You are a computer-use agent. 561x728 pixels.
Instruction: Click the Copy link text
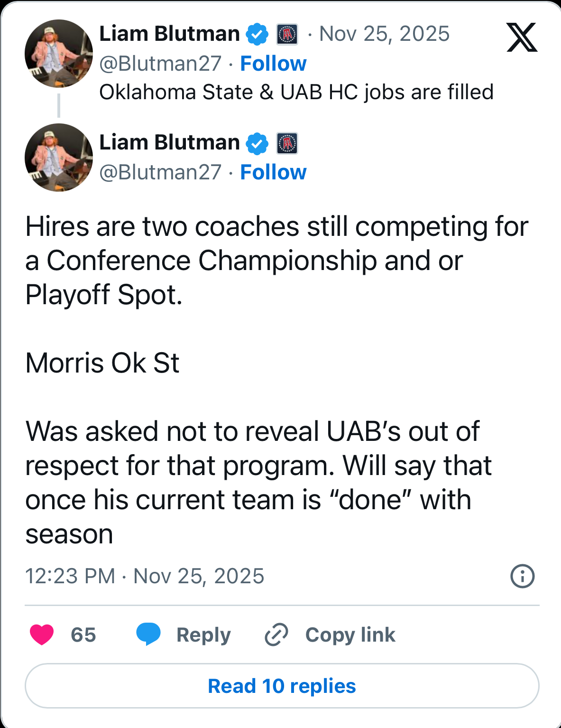[x=350, y=635]
